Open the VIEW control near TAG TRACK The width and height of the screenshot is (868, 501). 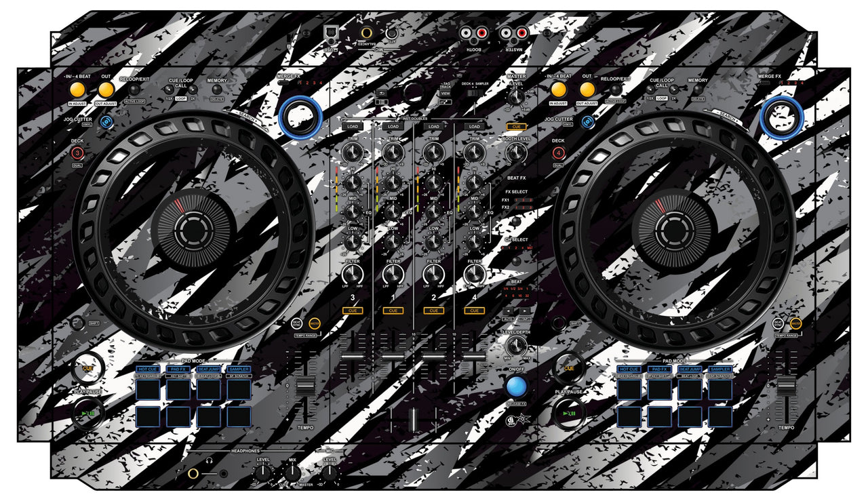445,94
